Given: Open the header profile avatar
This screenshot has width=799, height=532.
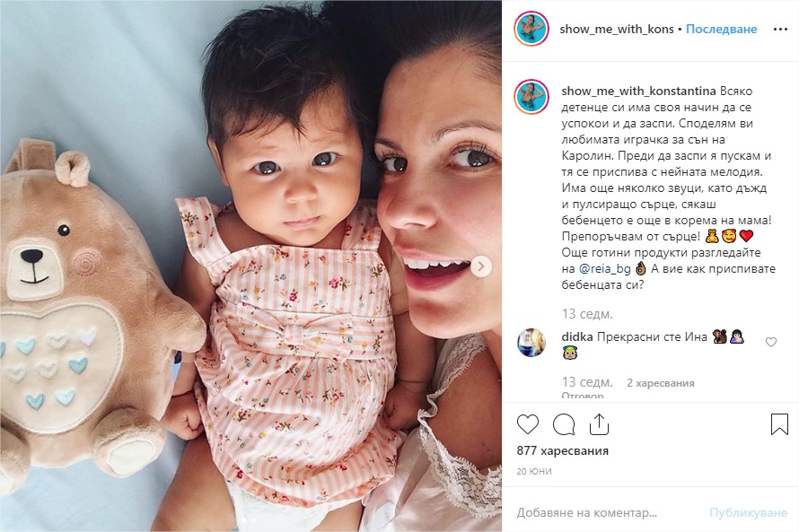Looking at the screenshot, I should (x=531, y=29).
